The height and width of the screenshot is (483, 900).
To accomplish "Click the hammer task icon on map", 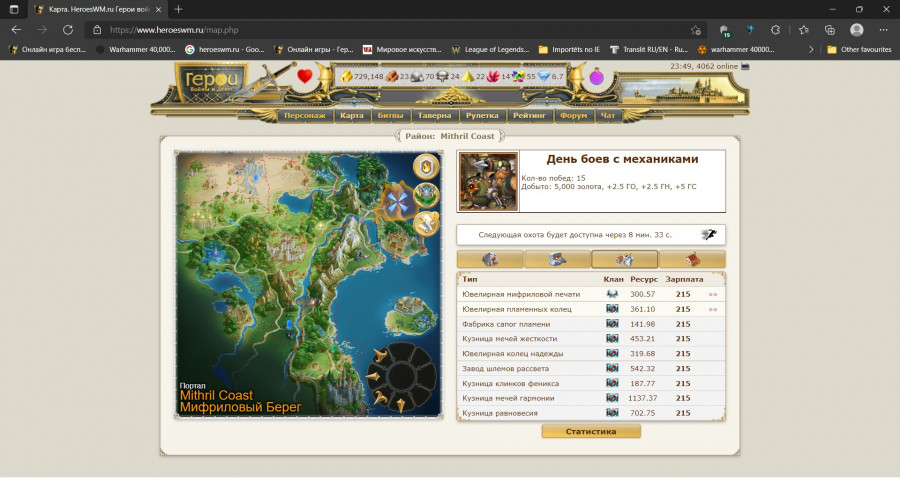I will (426, 223).
